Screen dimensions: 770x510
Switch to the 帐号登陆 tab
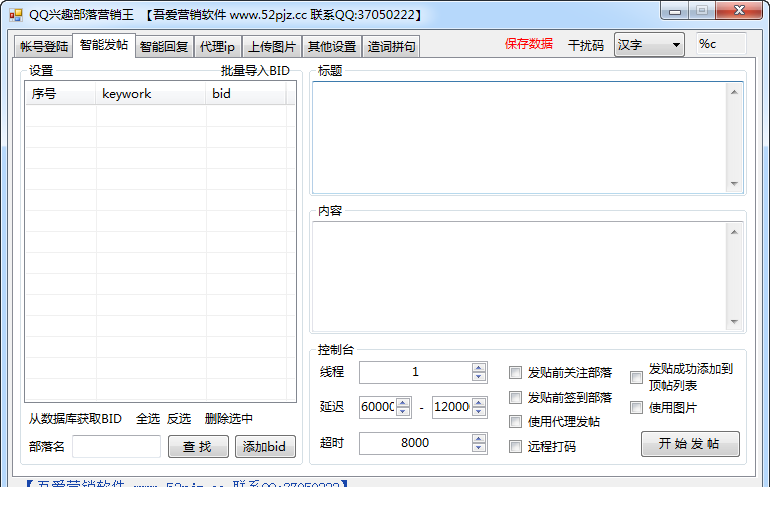44,47
